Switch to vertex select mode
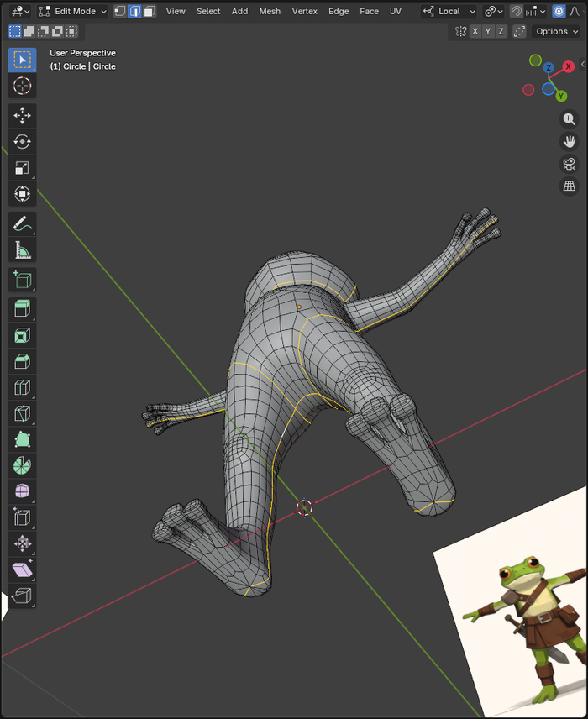Viewport: 588px width, 719px height. pos(119,11)
